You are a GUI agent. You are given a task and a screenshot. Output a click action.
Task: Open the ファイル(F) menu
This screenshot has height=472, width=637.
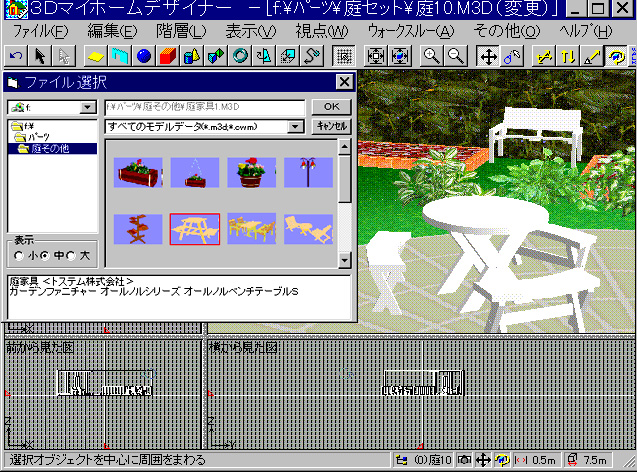pos(41,31)
